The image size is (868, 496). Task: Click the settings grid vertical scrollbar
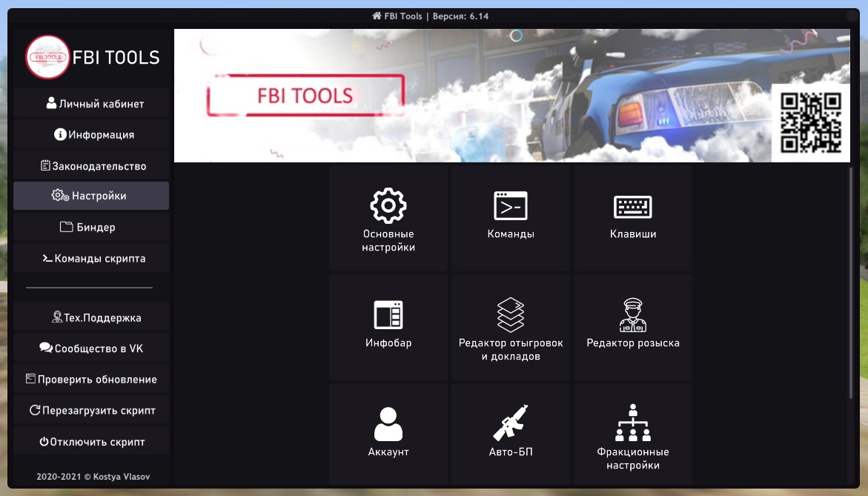tap(851, 282)
